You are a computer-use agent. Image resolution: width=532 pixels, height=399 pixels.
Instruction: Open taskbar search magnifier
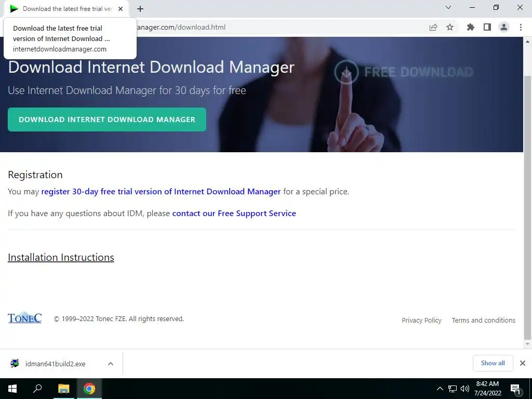click(x=37, y=389)
